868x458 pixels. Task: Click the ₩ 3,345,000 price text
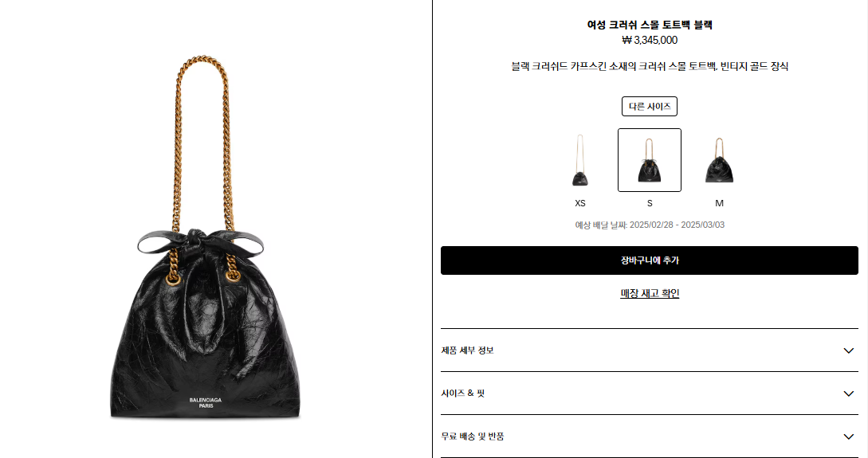[x=650, y=40]
